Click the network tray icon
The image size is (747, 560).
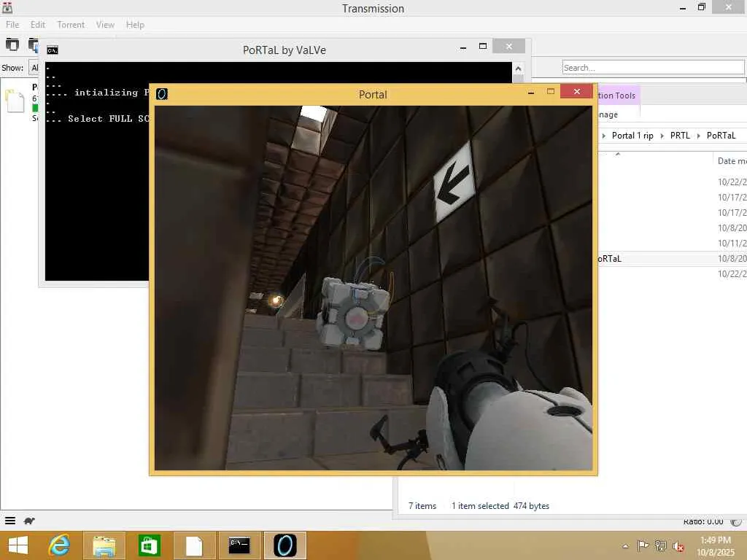660,545
